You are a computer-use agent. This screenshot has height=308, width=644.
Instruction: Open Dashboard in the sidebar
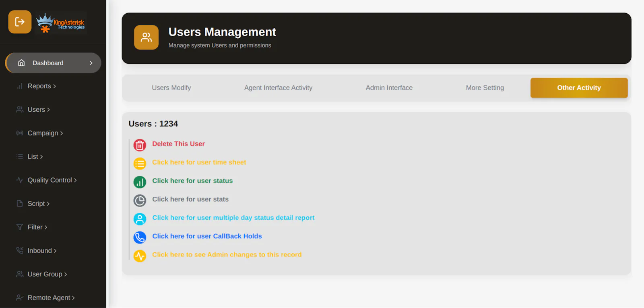[54, 63]
